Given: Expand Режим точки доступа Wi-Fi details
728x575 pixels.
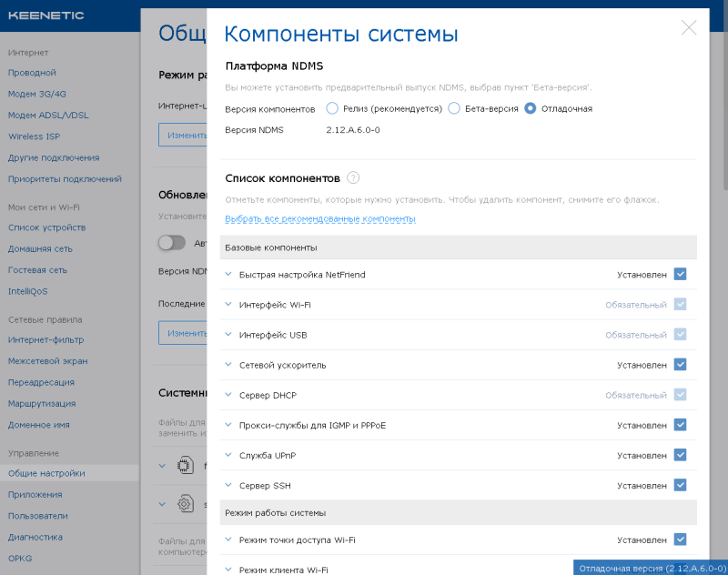Looking at the screenshot, I should [228, 540].
